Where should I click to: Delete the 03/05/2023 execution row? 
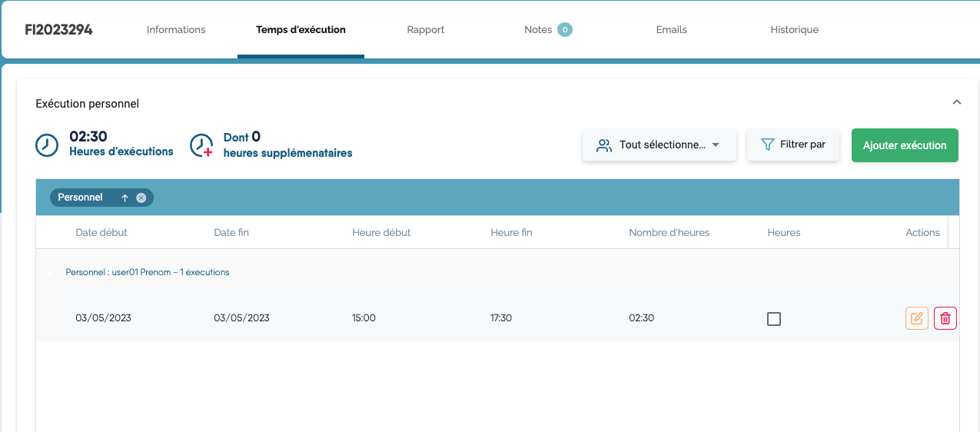pyautogui.click(x=945, y=318)
